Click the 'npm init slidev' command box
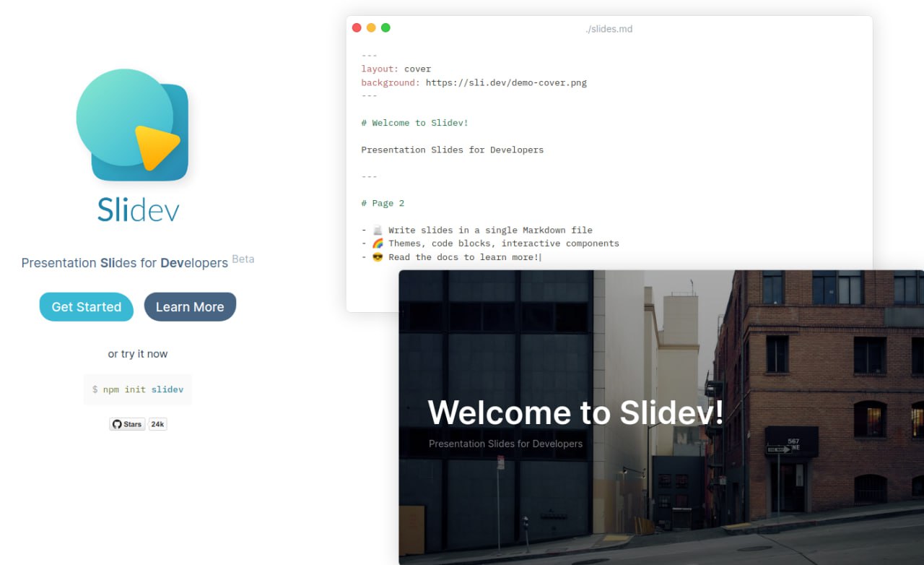Viewport: 924px width, 565px height. [x=138, y=389]
